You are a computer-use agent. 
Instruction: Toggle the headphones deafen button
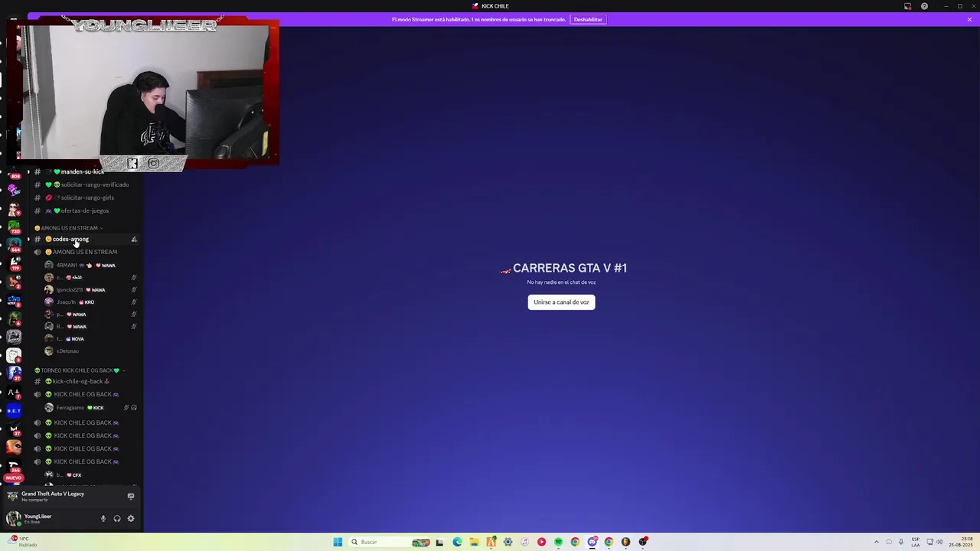pos(117,519)
